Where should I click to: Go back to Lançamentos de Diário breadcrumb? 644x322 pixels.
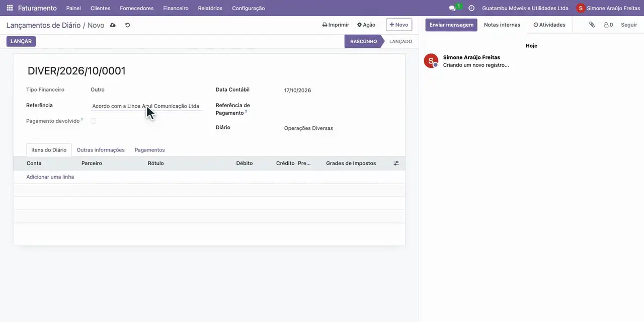pos(43,25)
